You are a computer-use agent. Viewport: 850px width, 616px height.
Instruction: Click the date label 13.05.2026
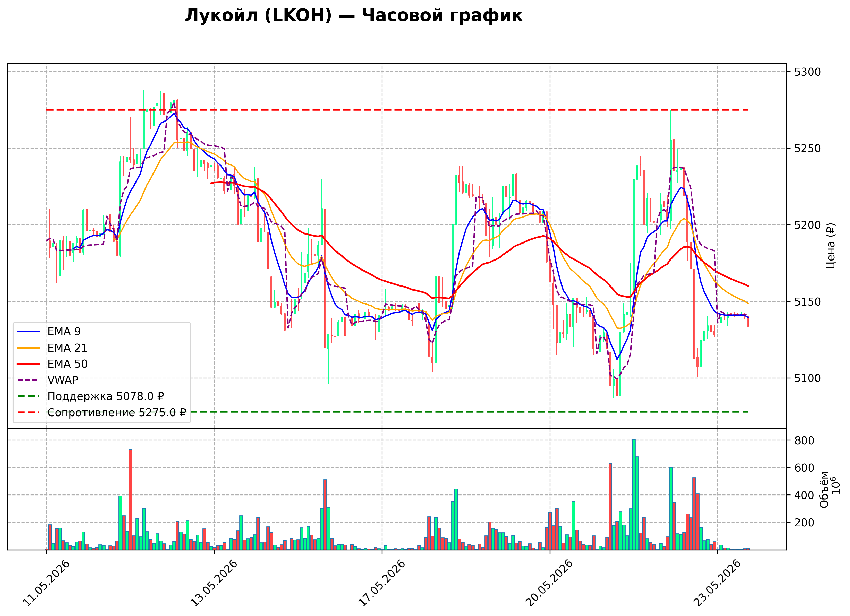point(214,583)
